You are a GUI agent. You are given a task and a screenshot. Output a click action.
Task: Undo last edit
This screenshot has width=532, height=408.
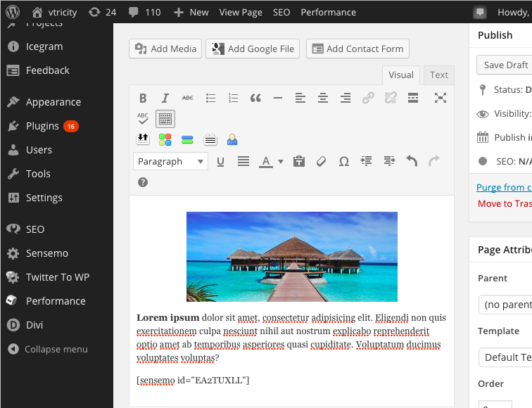(412, 161)
